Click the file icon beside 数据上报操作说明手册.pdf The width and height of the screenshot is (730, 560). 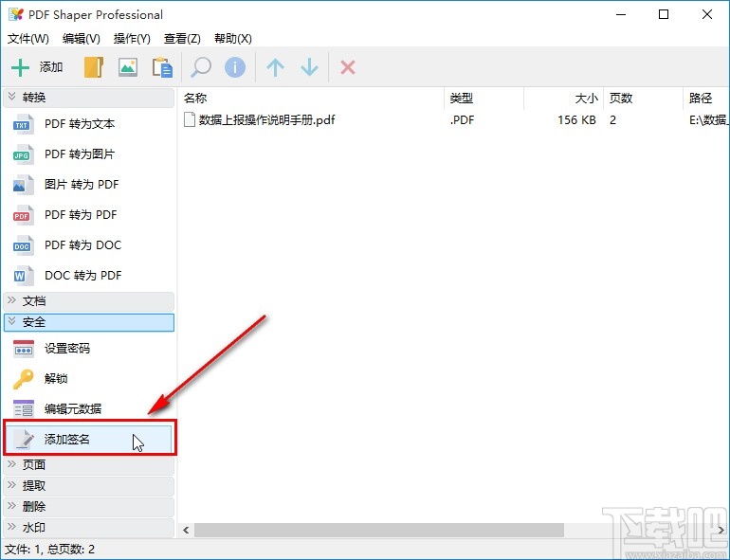pyautogui.click(x=189, y=119)
